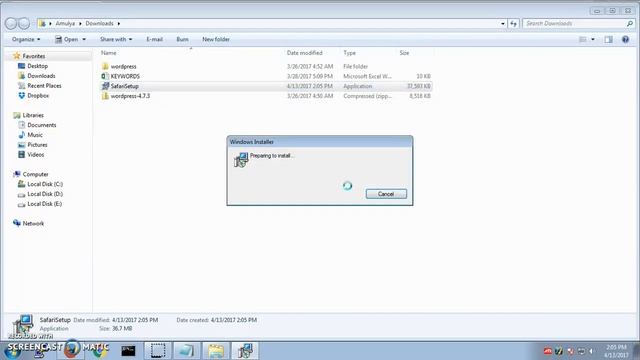Expand the views options dropdown arrow
This screenshot has height=360, width=640.
pos(593,40)
